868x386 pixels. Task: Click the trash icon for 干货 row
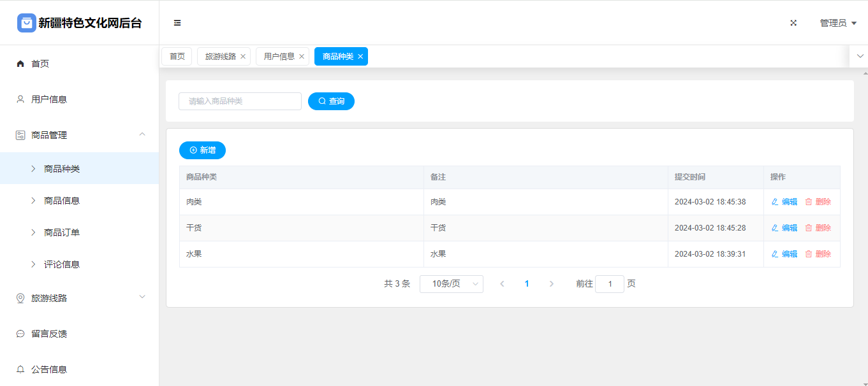809,228
